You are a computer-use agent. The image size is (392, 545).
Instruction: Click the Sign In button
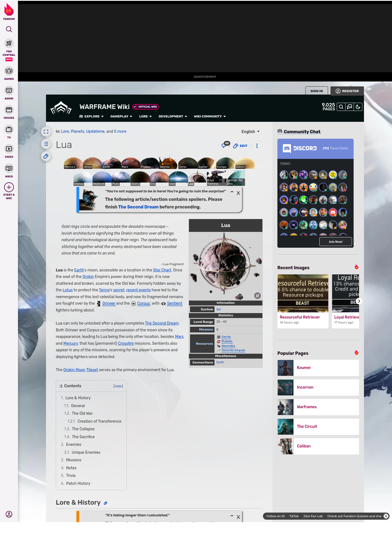coord(317,91)
